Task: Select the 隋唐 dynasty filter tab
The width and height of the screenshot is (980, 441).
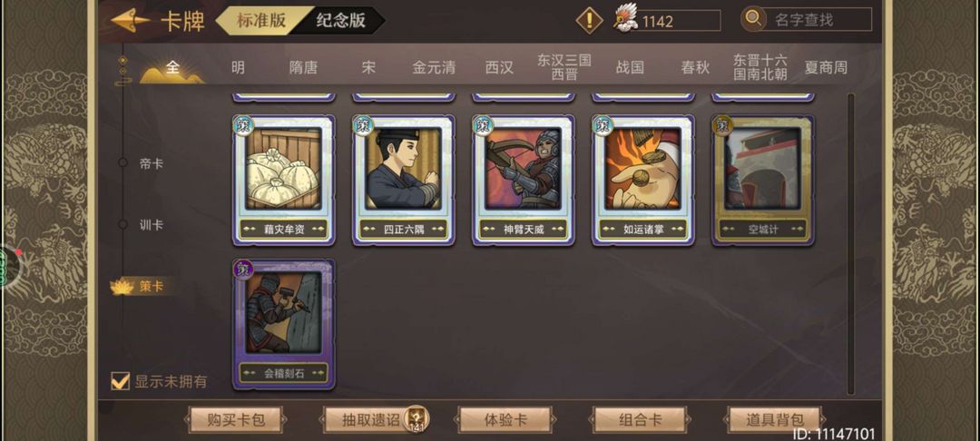Action: coord(303,67)
